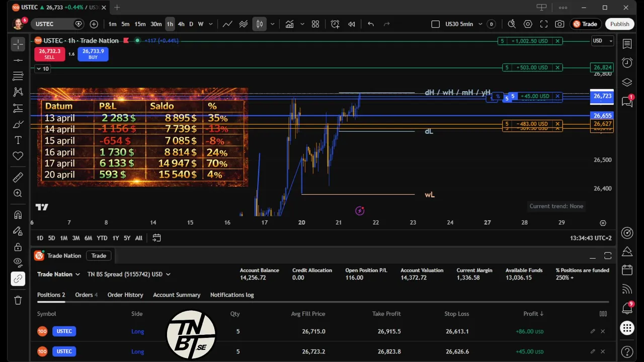Collapse the indicator legend showing 10
Screen dimensions: 644x362
point(43,68)
